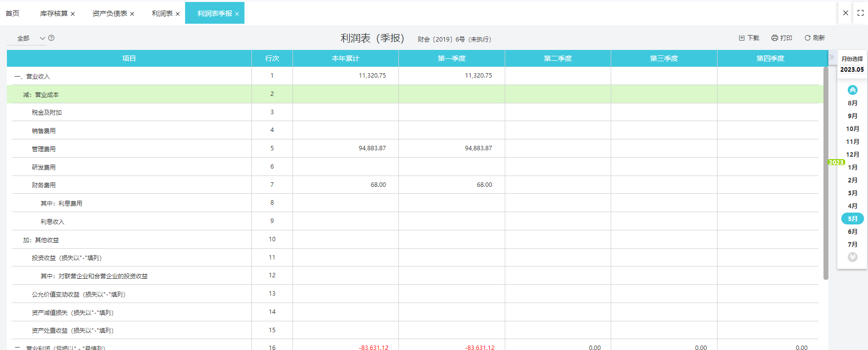868x350 pixels.
Task: Select the 研发费用 row label
Action: point(44,168)
